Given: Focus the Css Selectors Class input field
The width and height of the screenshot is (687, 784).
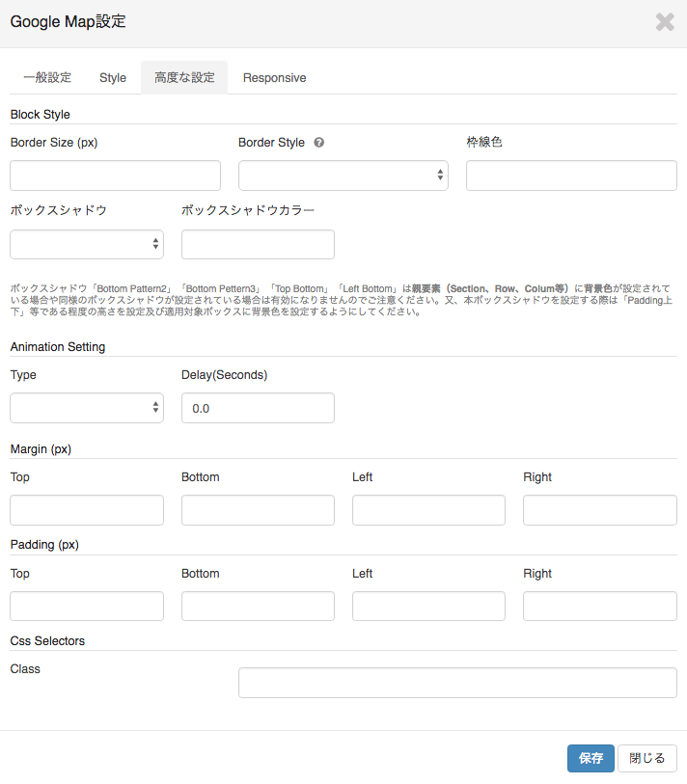Looking at the screenshot, I should (x=457, y=683).
